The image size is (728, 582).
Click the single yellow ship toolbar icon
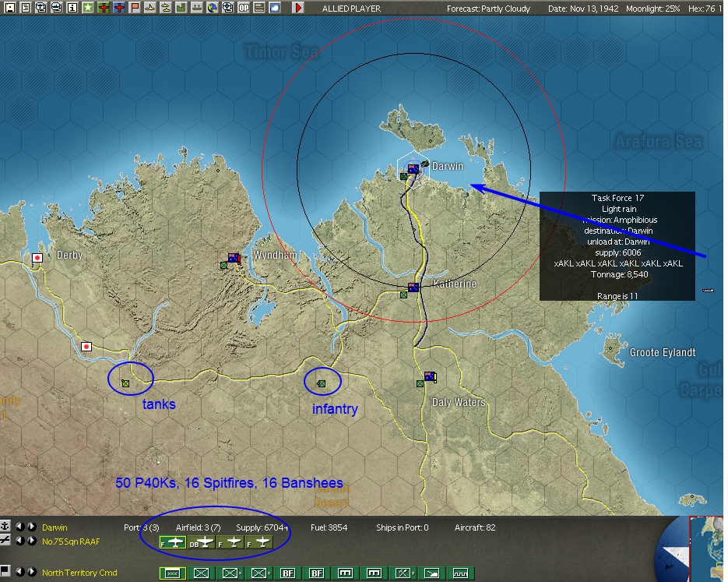(x=150, y=8)
